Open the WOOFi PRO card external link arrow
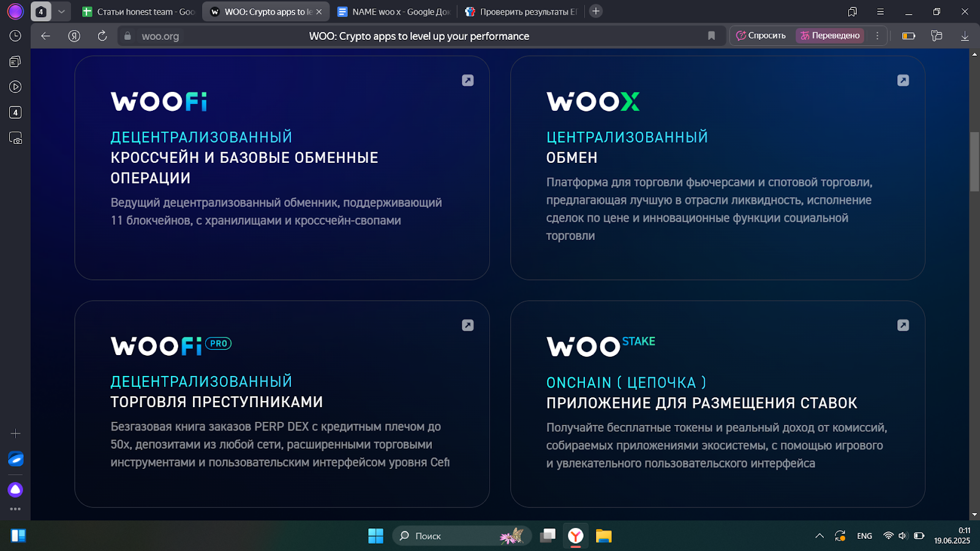Image resolution: width=980 pixels, height=551 pixels. point(467,325)
